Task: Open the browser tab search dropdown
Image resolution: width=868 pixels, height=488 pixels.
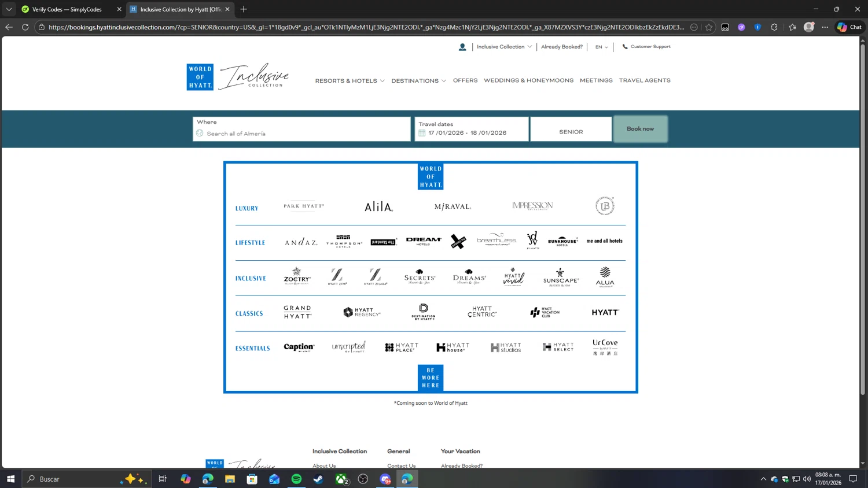Action: [9, 9]
